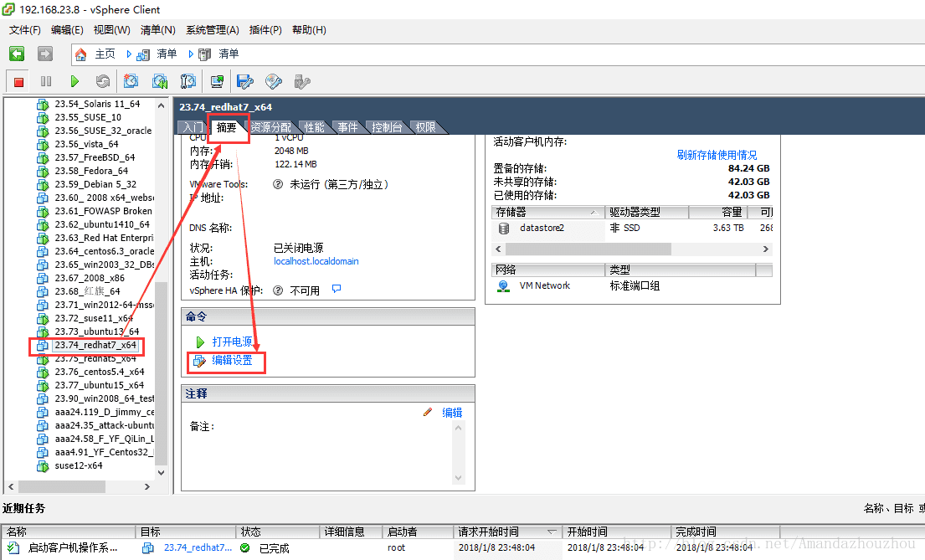Open the 清单(N) menu
The height and width of the screenshot is (560, 925).
[158, 29]
